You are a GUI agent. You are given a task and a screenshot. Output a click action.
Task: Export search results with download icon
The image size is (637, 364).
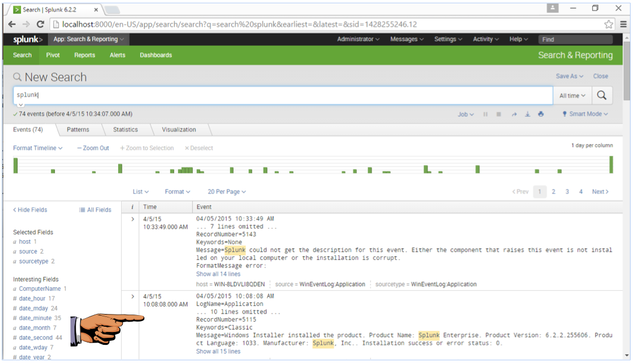[x=528, y=115]
